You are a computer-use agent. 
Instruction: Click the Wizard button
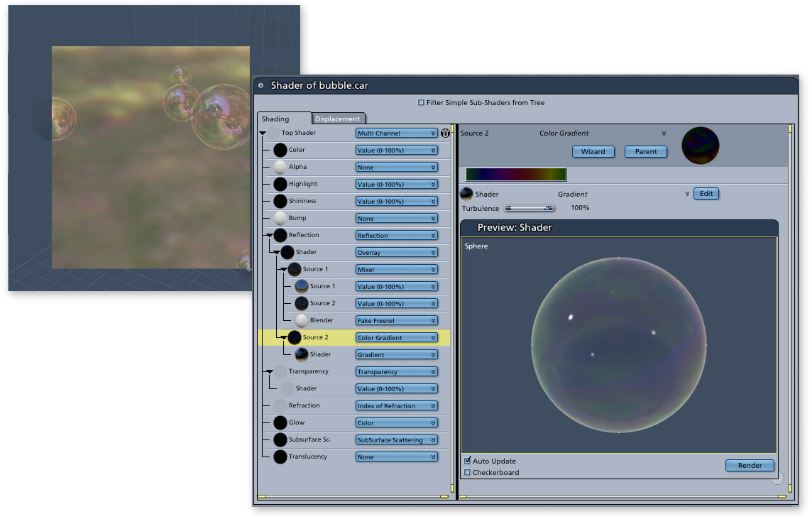(x=593, y=151)
